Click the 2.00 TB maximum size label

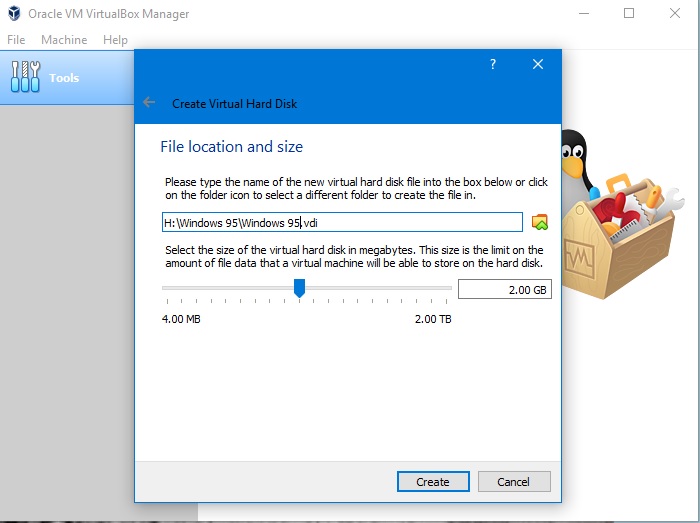pyautogui.click(x=433, y=319)
